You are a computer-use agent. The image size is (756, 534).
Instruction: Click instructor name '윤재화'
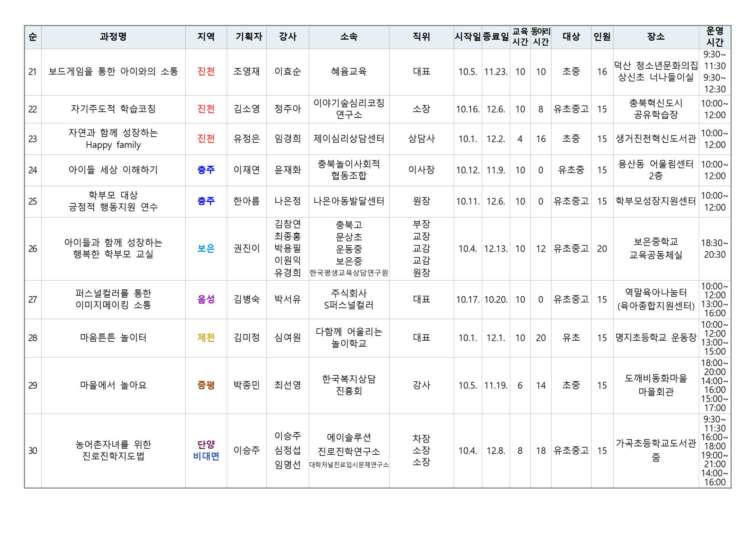point(288,170)
